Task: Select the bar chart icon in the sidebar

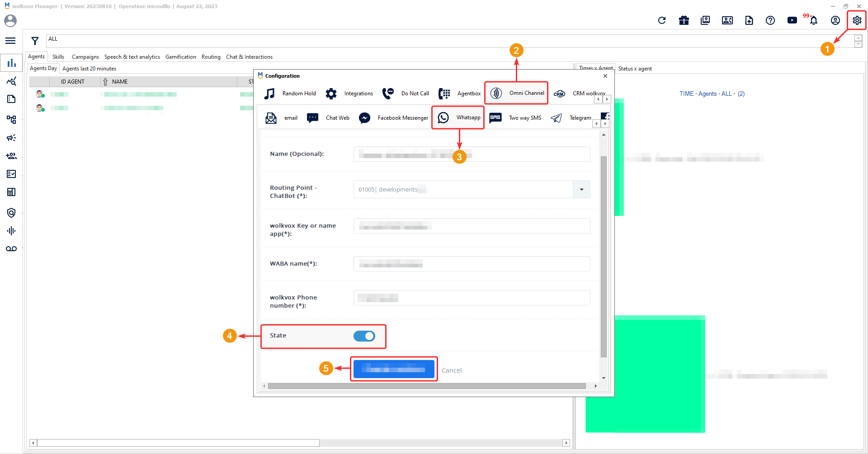Action: (x=11, y=63)
